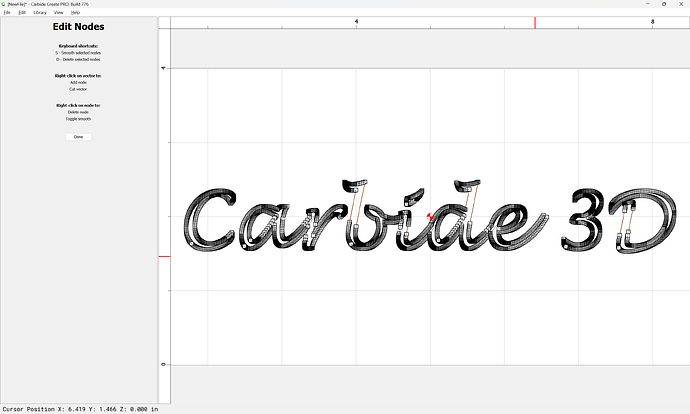Click the red cursor marker on top ruler

[x=535, y=22]
